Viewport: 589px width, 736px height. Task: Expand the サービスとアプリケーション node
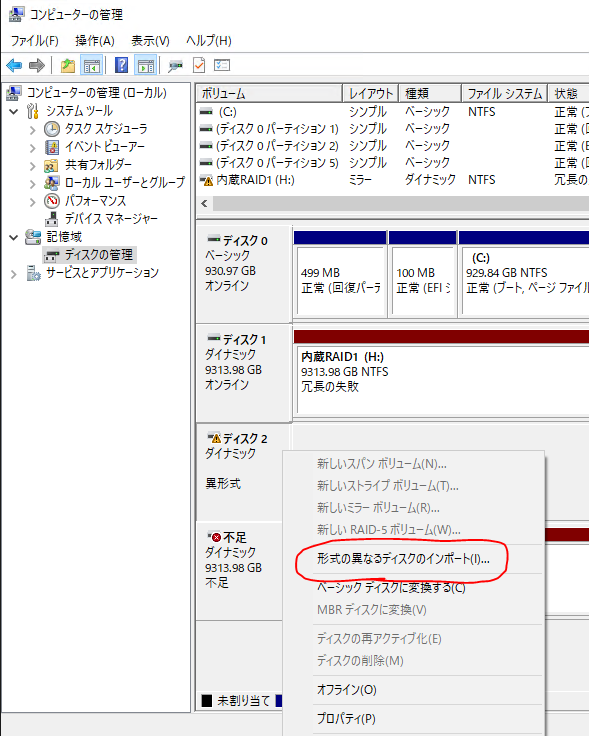[x=14, y=274]
